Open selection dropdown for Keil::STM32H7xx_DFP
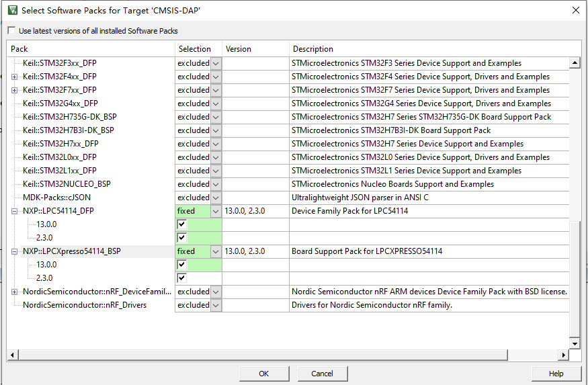Image resolution: width=588 pixels, height=385 pixels. (216, 144)
